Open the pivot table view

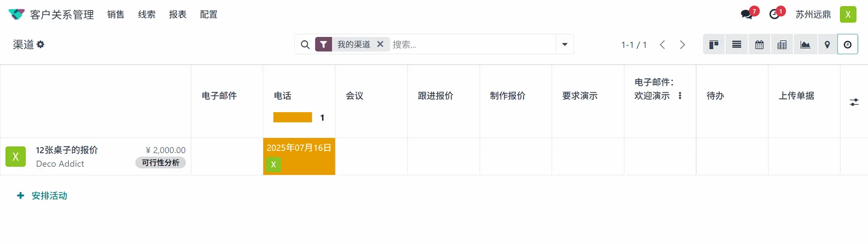click(x=782, y=44)
